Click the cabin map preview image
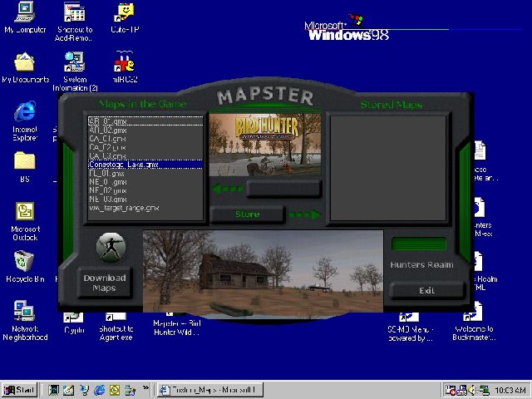Viewport: 532px width, 399px height. (x=263, y=272)
